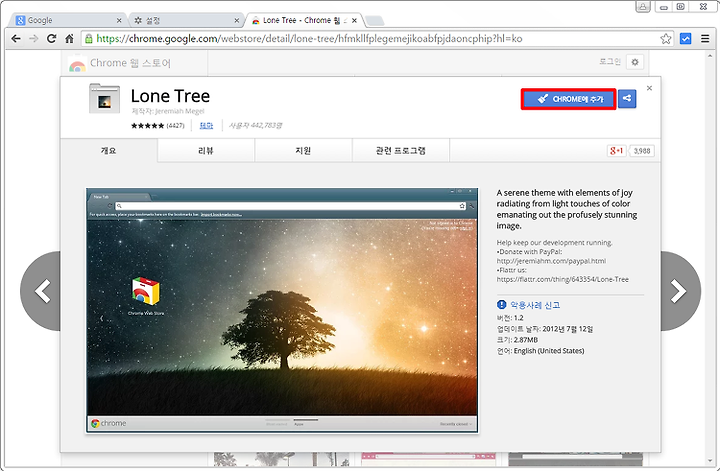
Task: Click the 사용자 442,783명 text
Action: tap(255, 125)
